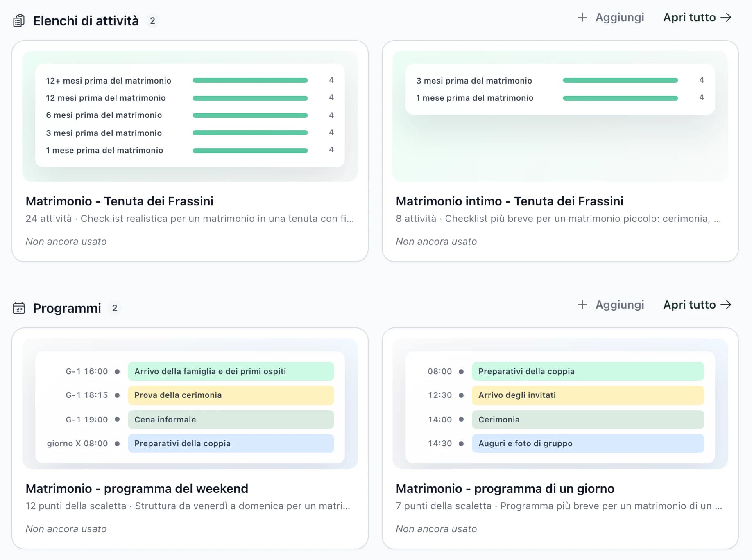Click 'Preparativi della coppia' at 08:00 in one-day program
This screenshot has width=752, height=560.
pyautogui.click(x=588, y=371)
